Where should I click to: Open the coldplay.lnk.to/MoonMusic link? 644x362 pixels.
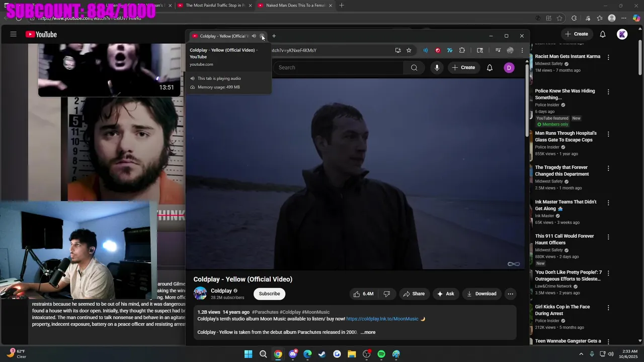[x=382, y=319]
